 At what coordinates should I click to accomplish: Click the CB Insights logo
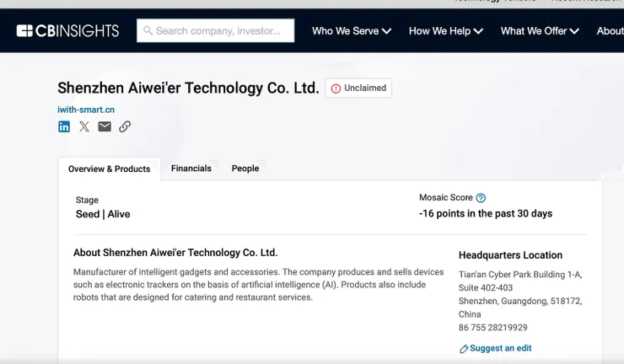67,31
